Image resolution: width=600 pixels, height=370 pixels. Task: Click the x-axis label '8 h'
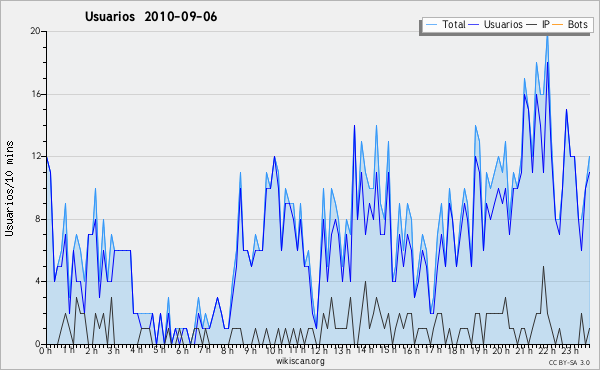click(227, 350)
